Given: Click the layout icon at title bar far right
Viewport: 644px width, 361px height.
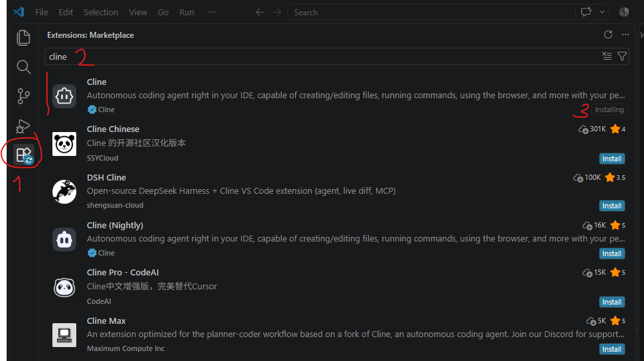Looking at the screenshot, I should 624,12.
